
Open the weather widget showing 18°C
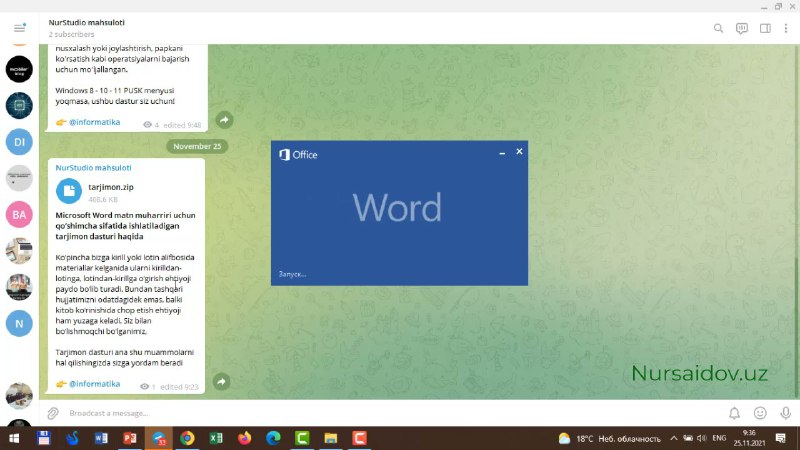tap(609, 438)
